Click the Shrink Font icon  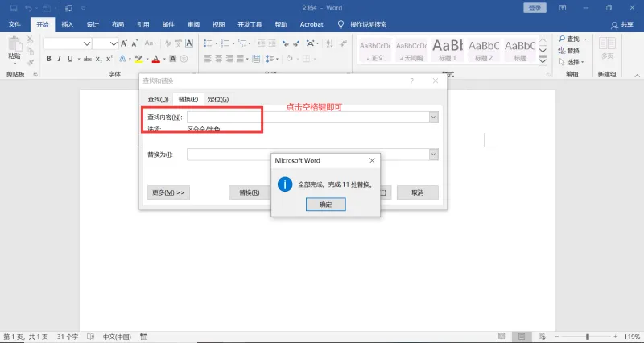[x=134, y=43]
